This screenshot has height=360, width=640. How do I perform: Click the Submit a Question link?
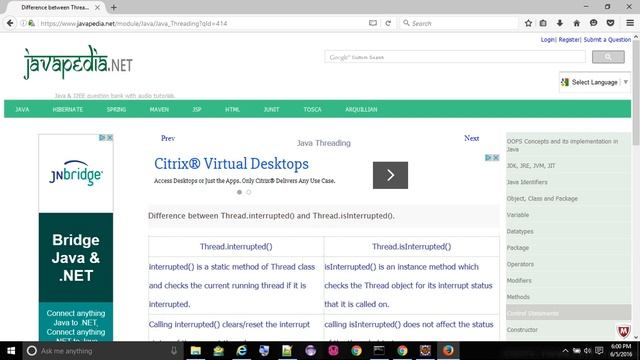tap(607, 40)
